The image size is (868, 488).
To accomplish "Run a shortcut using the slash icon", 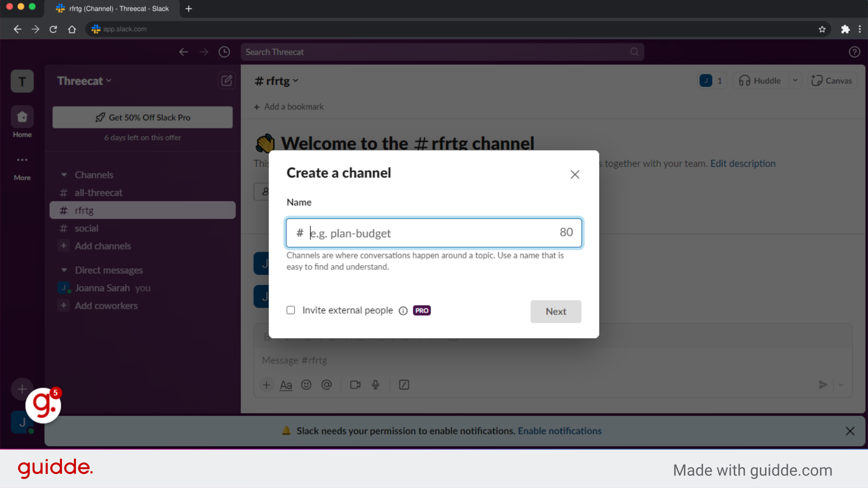I will [404, 385].
